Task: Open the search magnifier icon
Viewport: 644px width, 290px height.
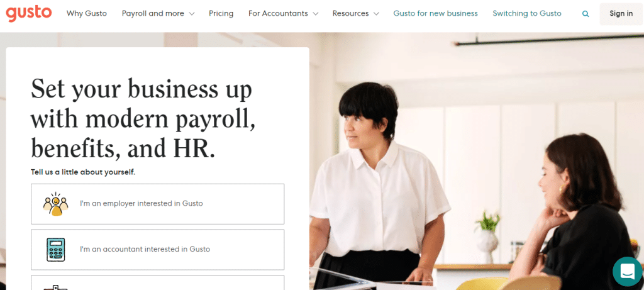Action: coord(586,14)
